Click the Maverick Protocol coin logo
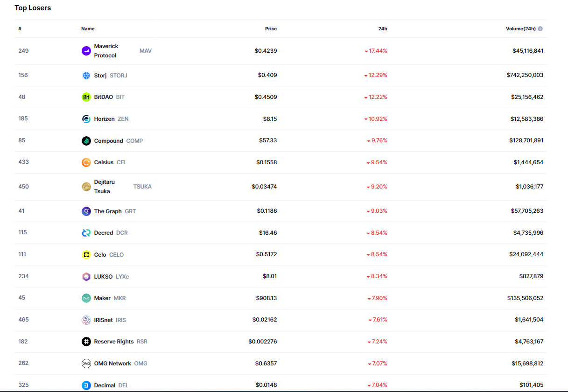 (x=86, y=51)
